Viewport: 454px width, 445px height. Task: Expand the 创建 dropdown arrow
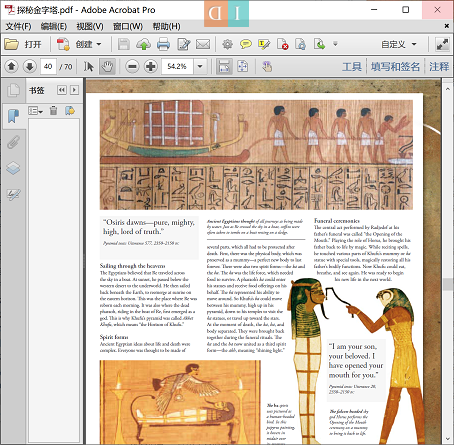tap(99, 44)
